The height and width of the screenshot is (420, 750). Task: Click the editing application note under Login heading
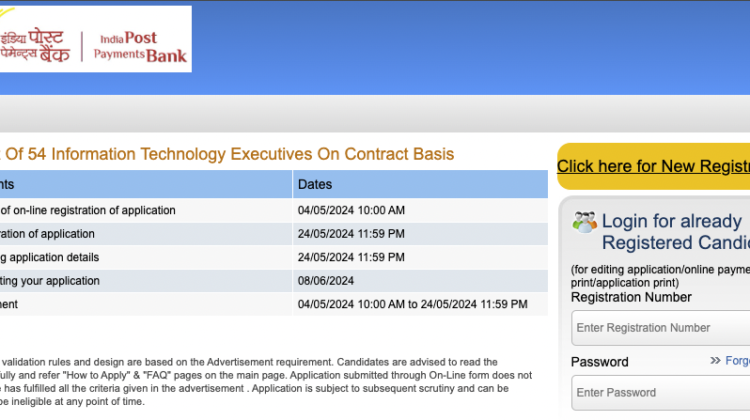pos(660,276)
